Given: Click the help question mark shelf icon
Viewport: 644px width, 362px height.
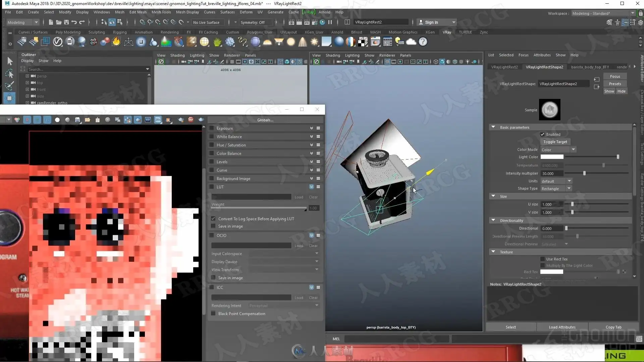Looking at the screenshot, I should tap(423, 42).
